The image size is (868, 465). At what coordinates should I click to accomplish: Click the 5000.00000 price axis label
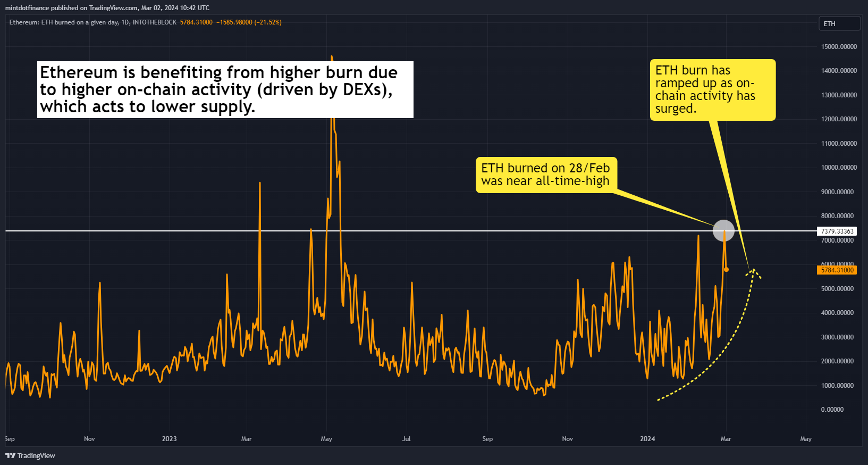[837, 289]
